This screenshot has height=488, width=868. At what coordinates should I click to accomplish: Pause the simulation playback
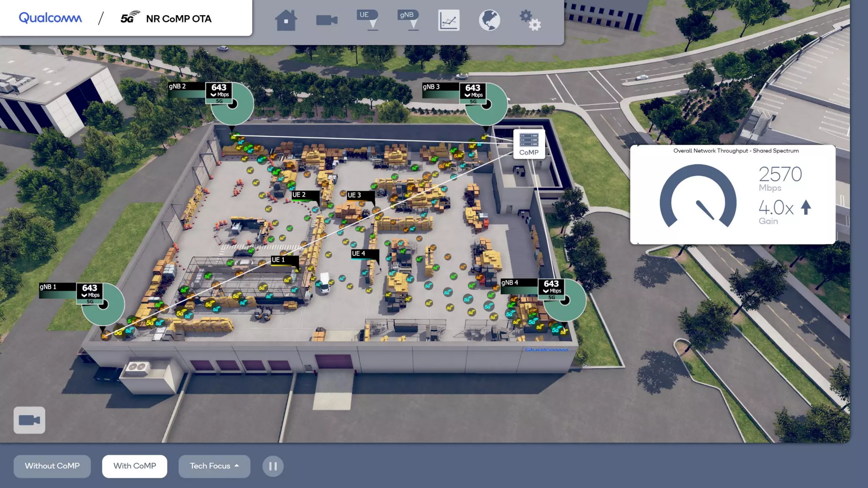click(x=273, y=466)
